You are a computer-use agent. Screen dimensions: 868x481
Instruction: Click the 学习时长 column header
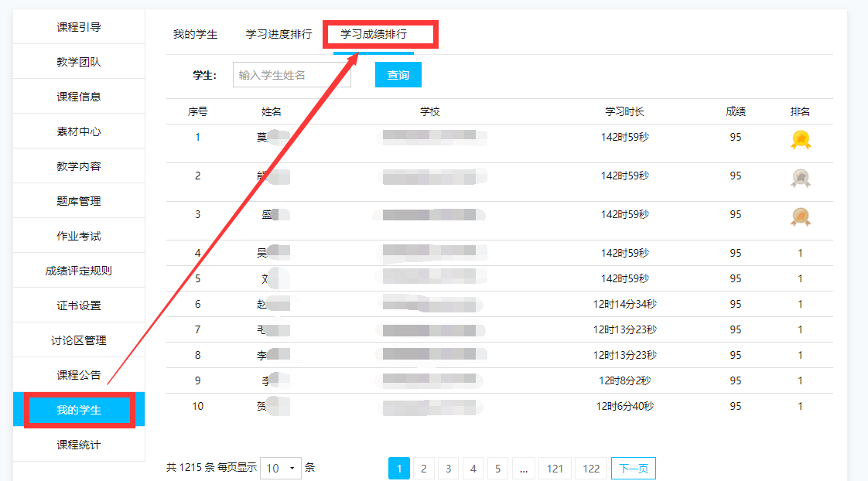624,112
